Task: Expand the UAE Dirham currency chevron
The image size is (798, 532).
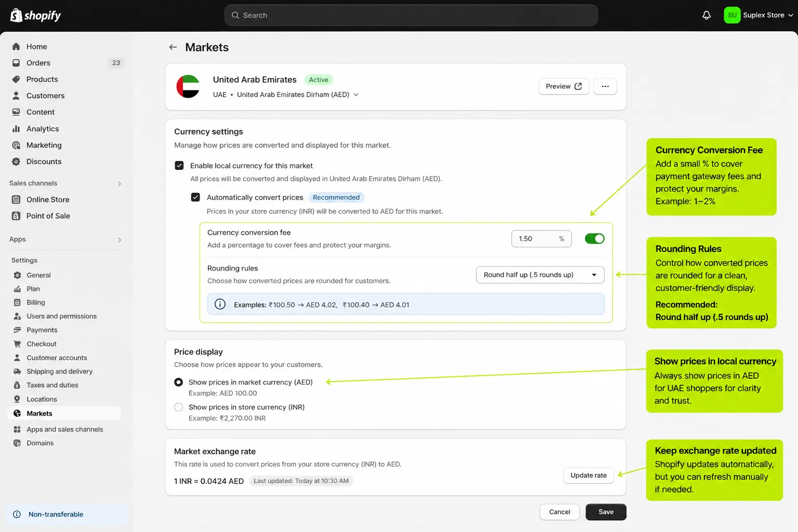Action: (356, 95)
